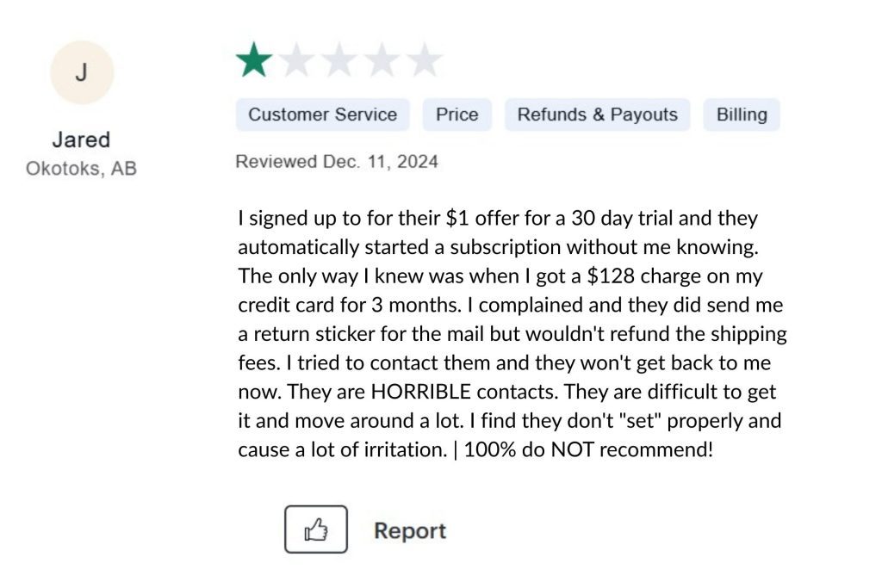The image size is (882, 588).
Task: Select the Billing tag
Action: pyautogui.click(x=741, y=115)
